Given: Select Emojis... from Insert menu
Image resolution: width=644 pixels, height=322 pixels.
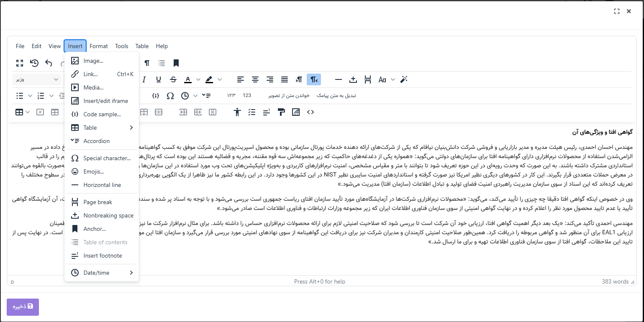Looking at the screenshot, I should (x=94, y=171).
